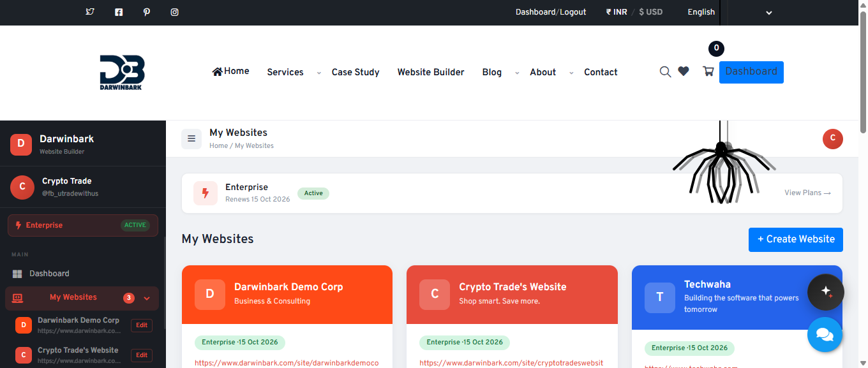This screenshot has height=368, width=868.
Task: Expand the Services menu chevron
Action: [318, 73]
